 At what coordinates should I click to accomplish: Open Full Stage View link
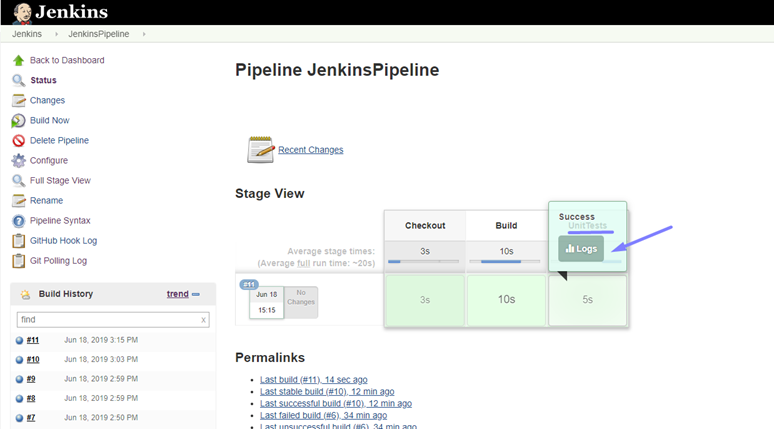(60, 181)
